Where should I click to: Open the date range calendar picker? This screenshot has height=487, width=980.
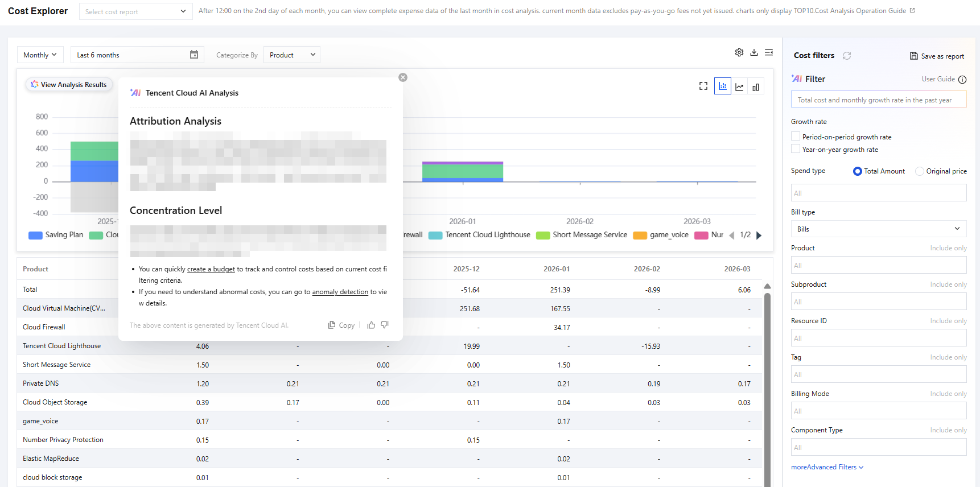coord(194,55)
